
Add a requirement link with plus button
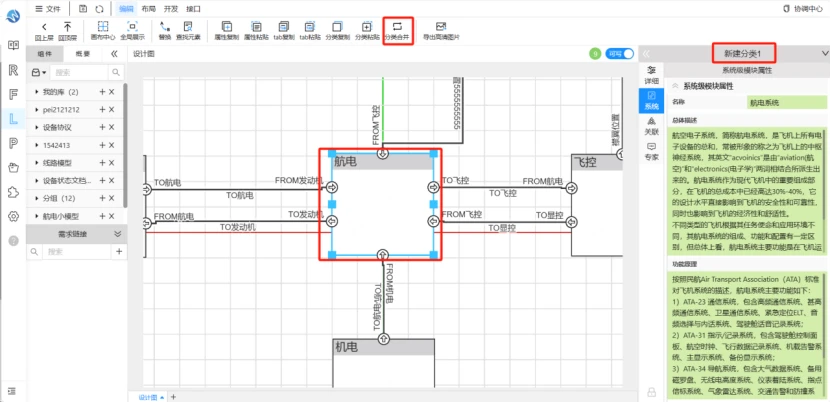[x=119, y=252]
